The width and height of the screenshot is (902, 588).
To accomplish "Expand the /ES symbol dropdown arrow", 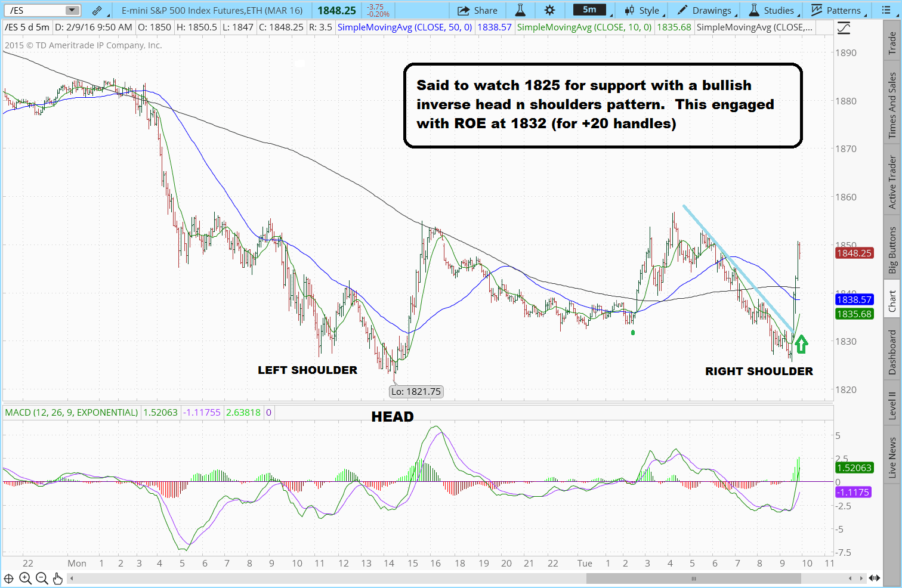I will click(x=72, y=10).
